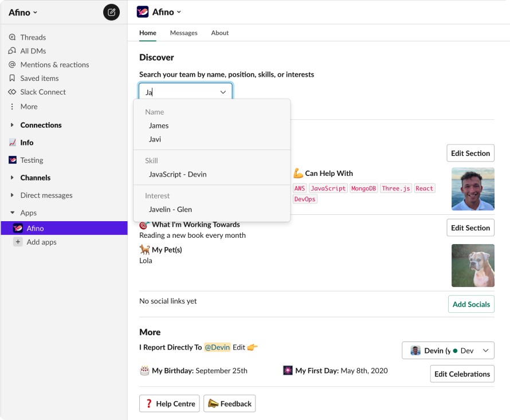
Task: Switch to the Messages tab
Action: (x=184, y=33)
